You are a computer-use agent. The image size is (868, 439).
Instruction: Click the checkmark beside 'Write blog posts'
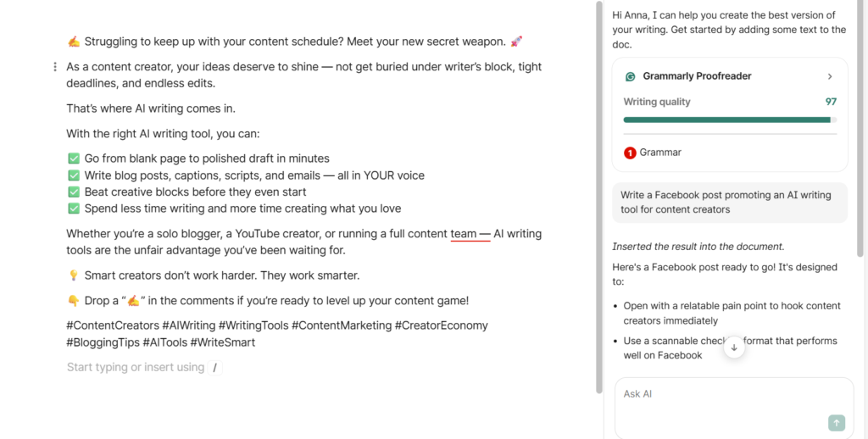(74, 175)
